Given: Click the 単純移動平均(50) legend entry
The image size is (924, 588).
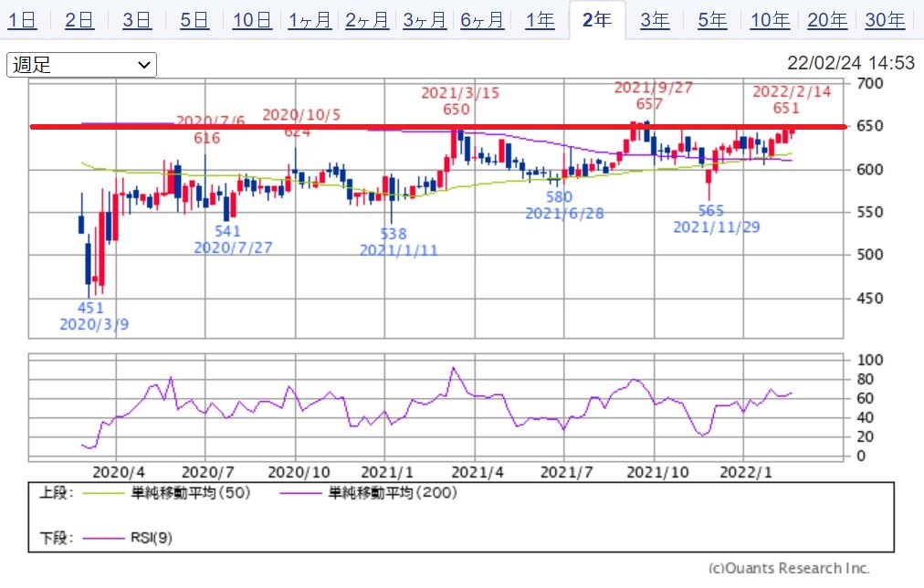Looking at the screenshot, I should [167, 492].
